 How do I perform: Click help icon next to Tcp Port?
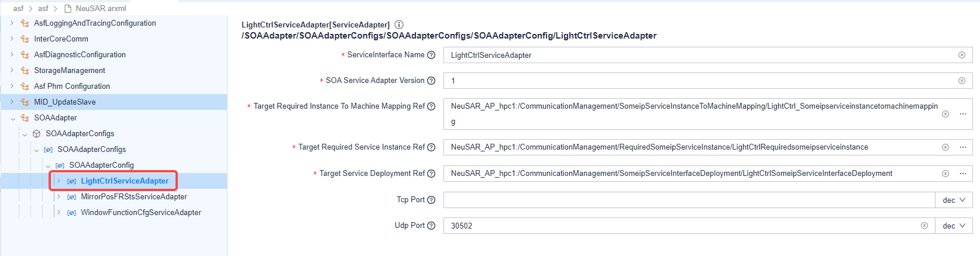431,200
